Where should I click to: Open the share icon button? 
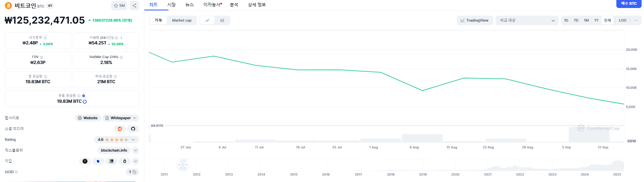[134, 6]
